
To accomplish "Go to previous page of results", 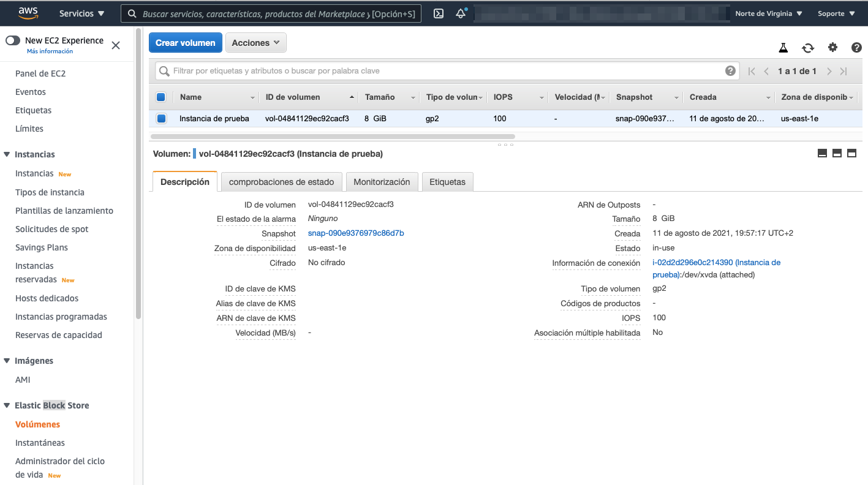I will [766, 72].
